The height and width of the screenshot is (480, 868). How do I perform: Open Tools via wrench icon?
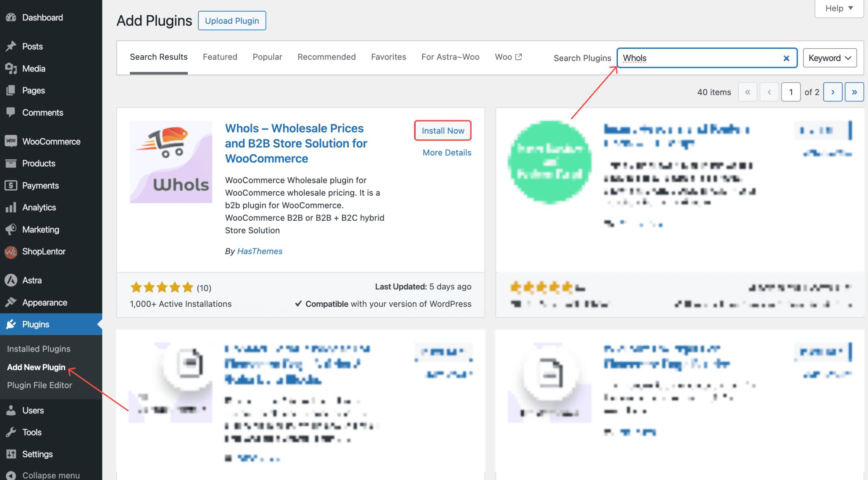click(x=11, y=432)
